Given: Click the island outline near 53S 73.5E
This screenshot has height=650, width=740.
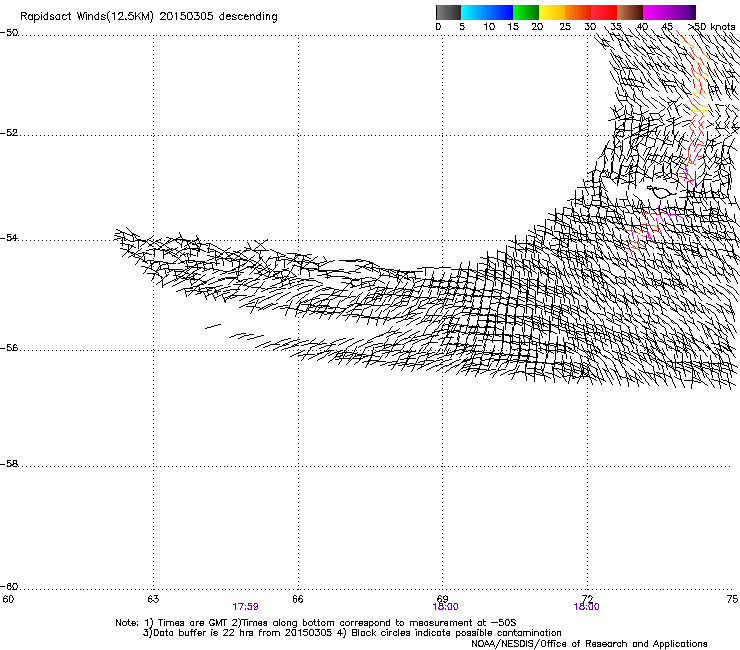Looking at the screenshot, I should 662,191.
